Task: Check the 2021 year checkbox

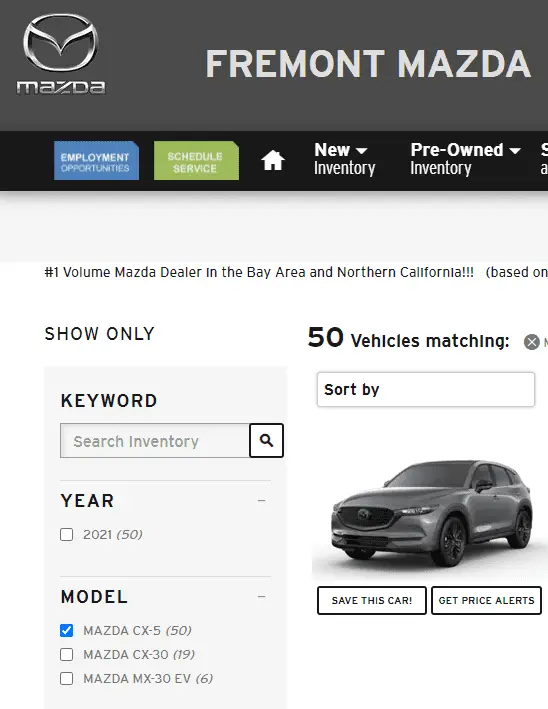Action: (x=66, y=534)
